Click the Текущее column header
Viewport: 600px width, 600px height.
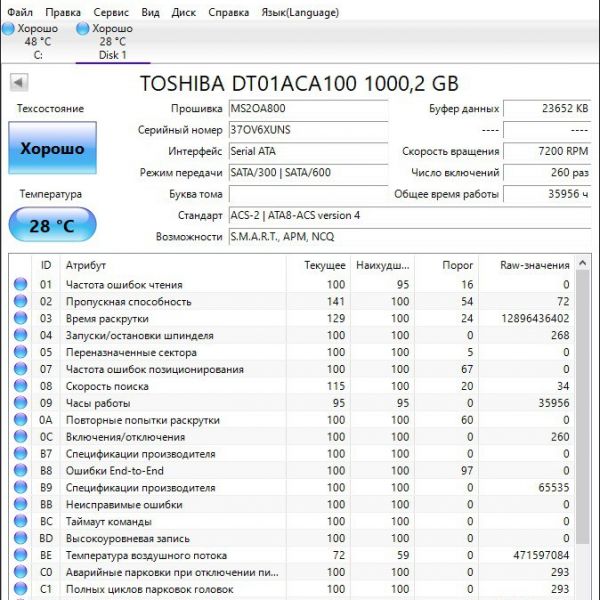(318, 265)
